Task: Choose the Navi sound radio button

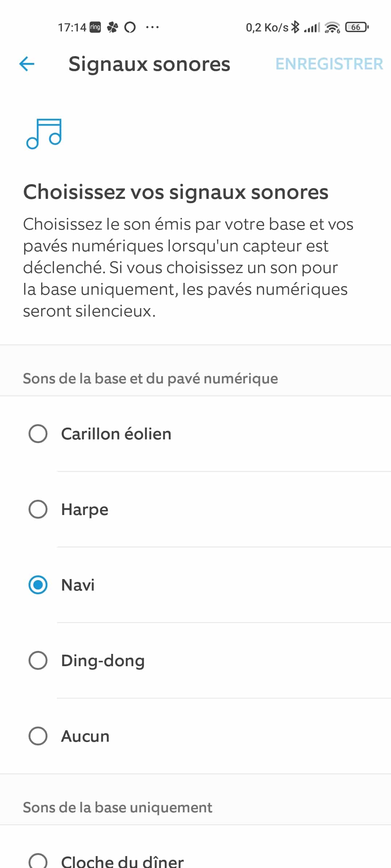Action: tap(38, 585)
